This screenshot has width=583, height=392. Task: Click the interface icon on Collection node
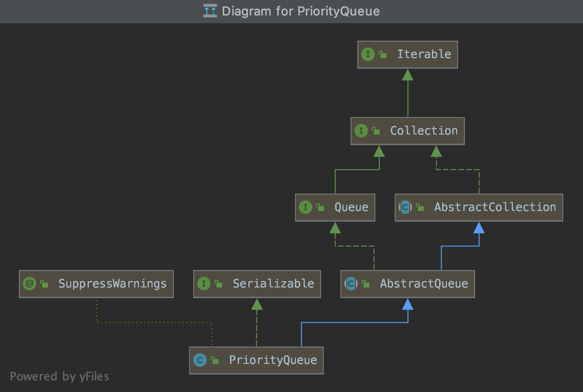click(361, 131)
